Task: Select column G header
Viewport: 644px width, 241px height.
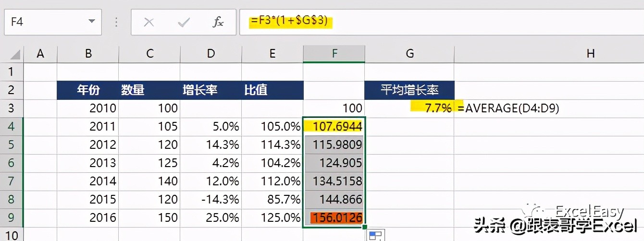Action: [x=409, y=54]
